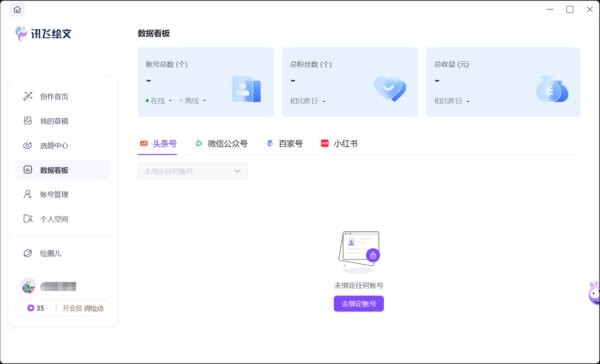Minimize the application window
This screenshot has width=600, height=364.
[550, 10]
